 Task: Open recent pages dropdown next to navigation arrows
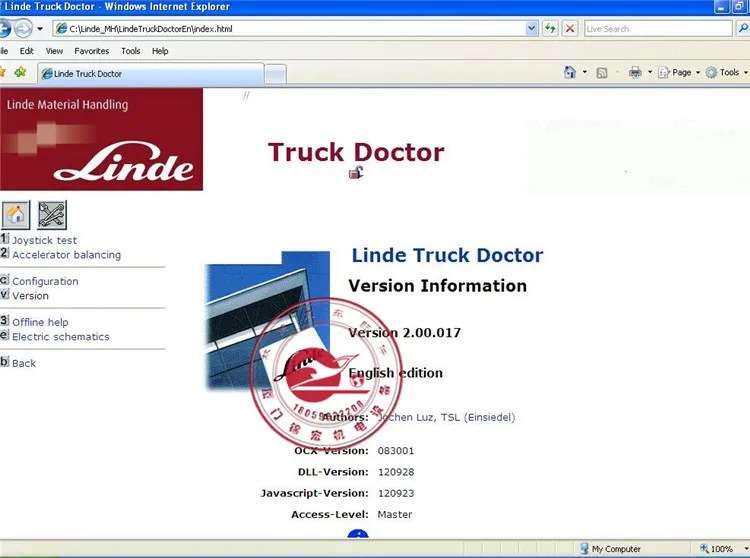(40, 29)
